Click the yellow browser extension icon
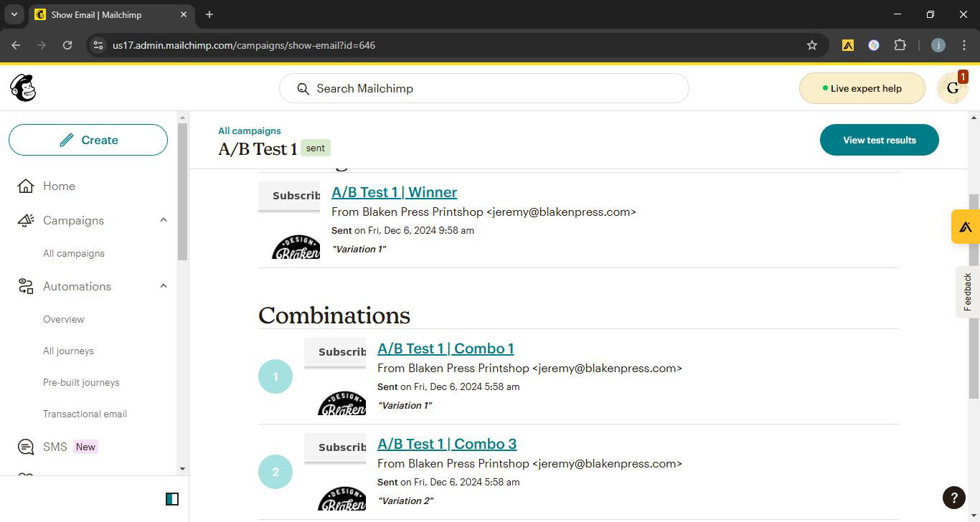The width and height of the screenshot is (980, 522). pos(848,45)
